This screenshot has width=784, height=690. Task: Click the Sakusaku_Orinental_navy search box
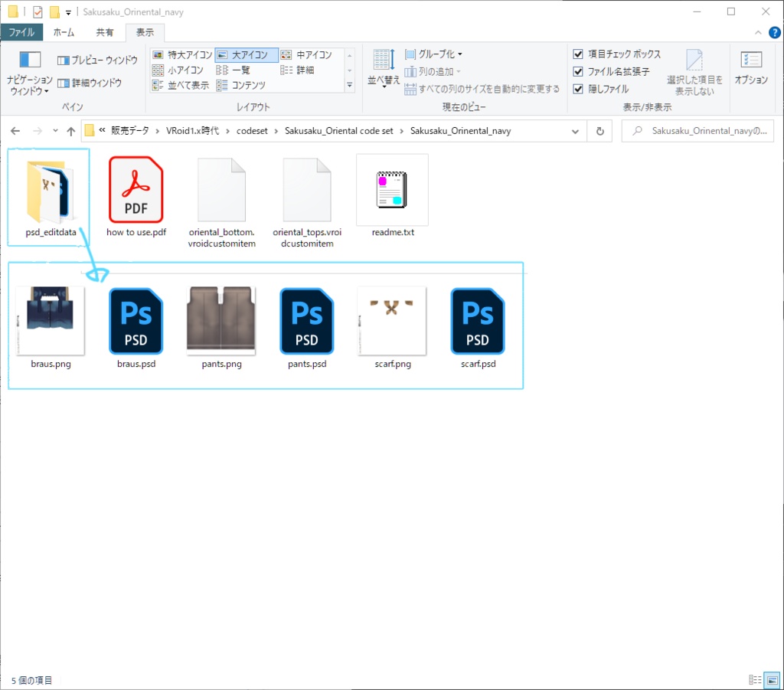tap(697, 131)
